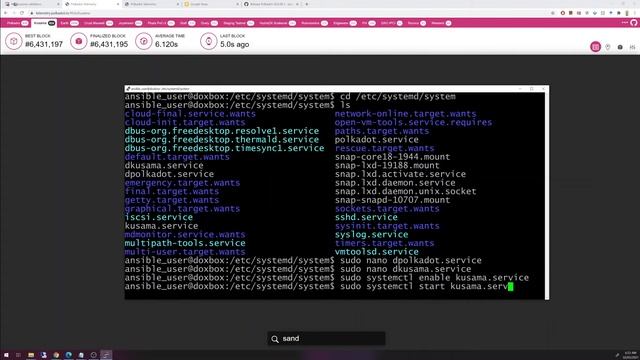Click the Best Block cube icon
Screen dimensions: 640x360
pyautogui.click(x=13, y=42)
